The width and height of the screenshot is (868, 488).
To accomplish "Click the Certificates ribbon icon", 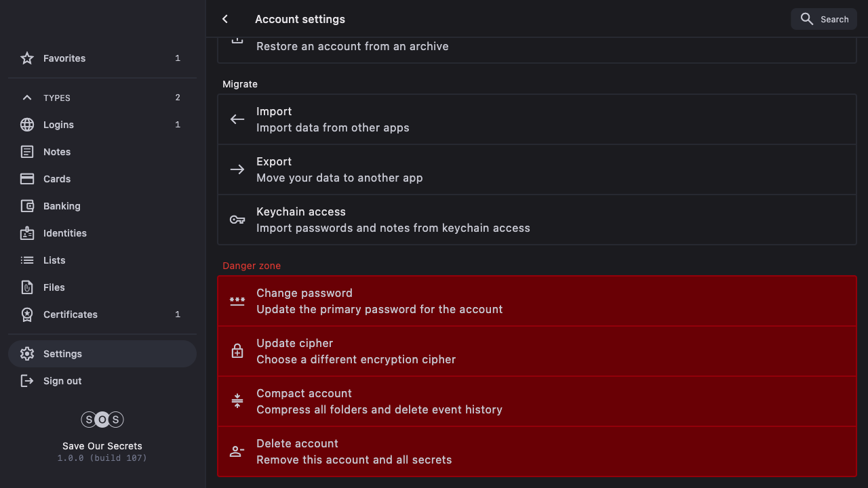I will [27, 314].
